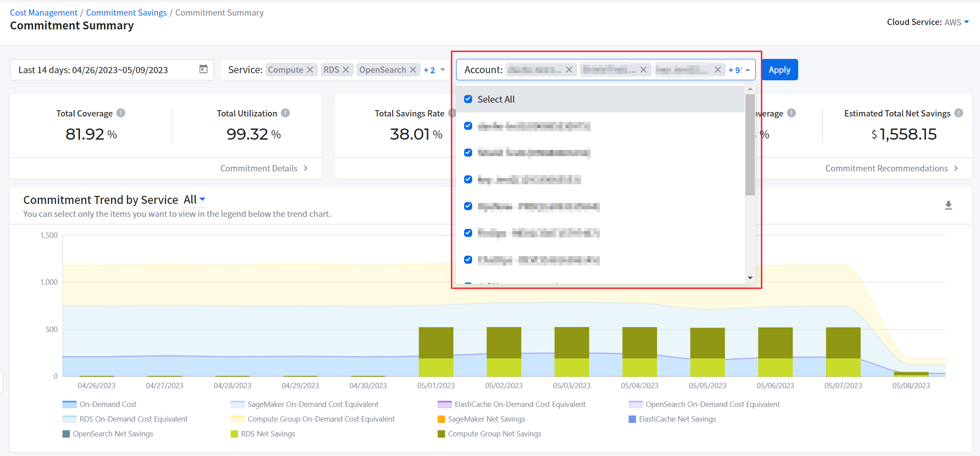Remove the OpenSearch service tag
The width and height of the screenshot is (980, 456).
[x=413, y=70]
